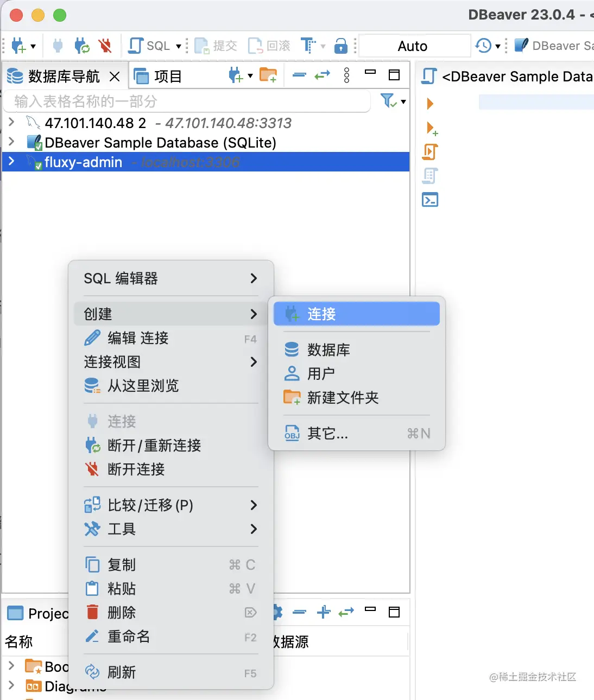Select 用户 in the 创建 submenu

357,374
